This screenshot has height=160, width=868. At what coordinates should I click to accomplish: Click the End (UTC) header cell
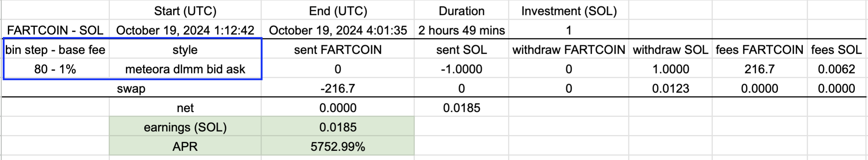coord(338,11)
